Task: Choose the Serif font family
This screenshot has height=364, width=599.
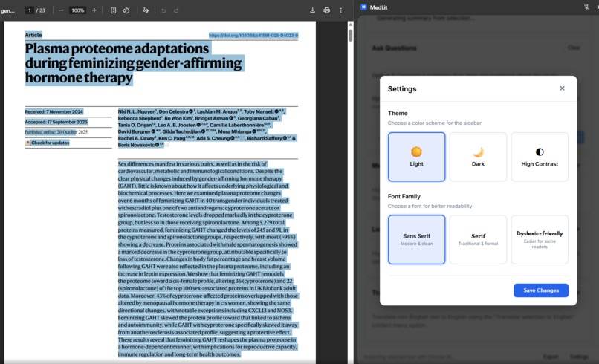Action: click(478, 239)
